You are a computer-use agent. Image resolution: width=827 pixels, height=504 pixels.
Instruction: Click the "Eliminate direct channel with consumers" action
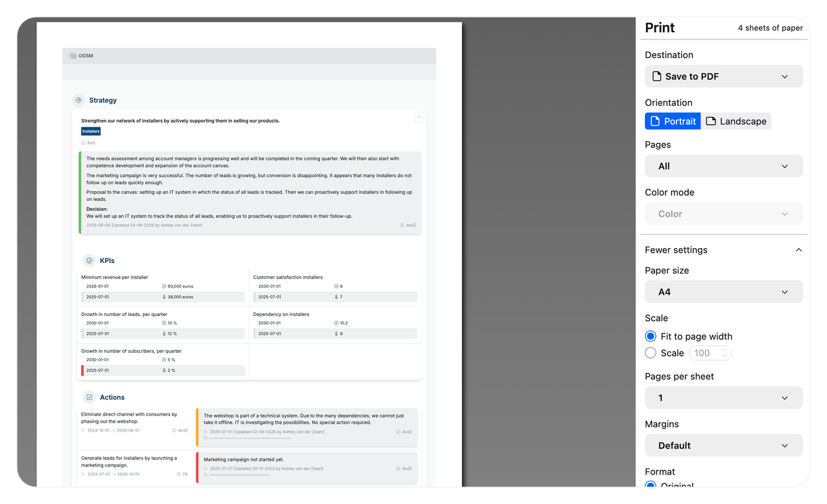click(129, 417)
